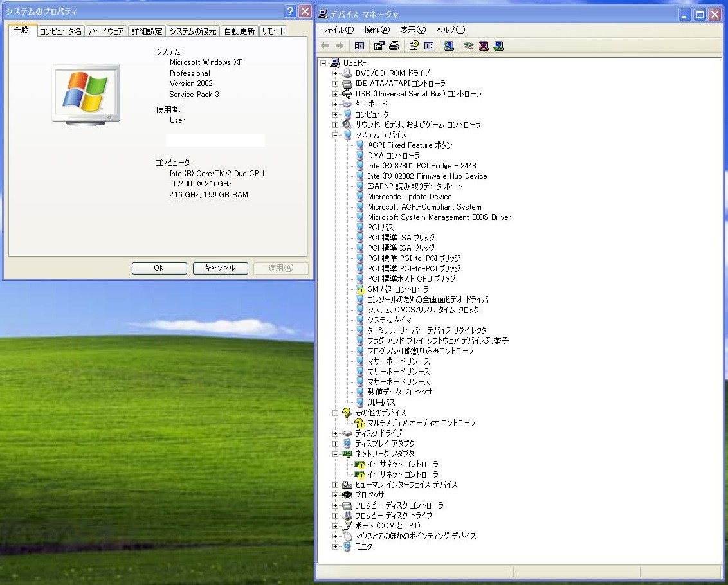Image resolution: width=728 pixels, height=585 pixels.
Task: Switch to the コンピュータ名 tab
Action: point(61,31)
